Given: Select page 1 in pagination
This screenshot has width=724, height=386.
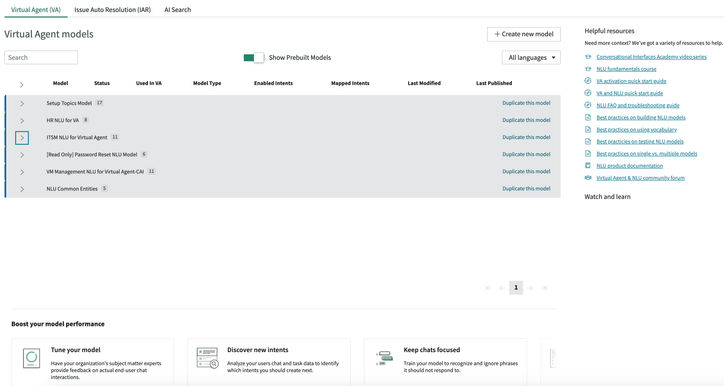Looking at the screenshot, I should [516, 288].
